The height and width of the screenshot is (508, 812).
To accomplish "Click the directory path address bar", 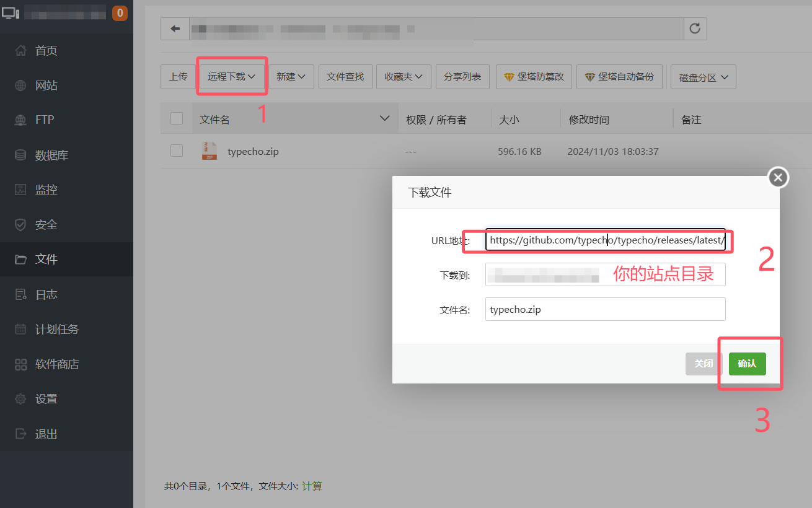I will (436, 28).
